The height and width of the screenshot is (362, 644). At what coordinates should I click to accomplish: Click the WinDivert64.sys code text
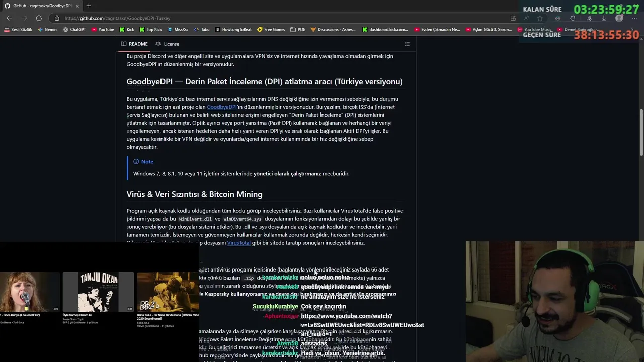coord(243,219)
